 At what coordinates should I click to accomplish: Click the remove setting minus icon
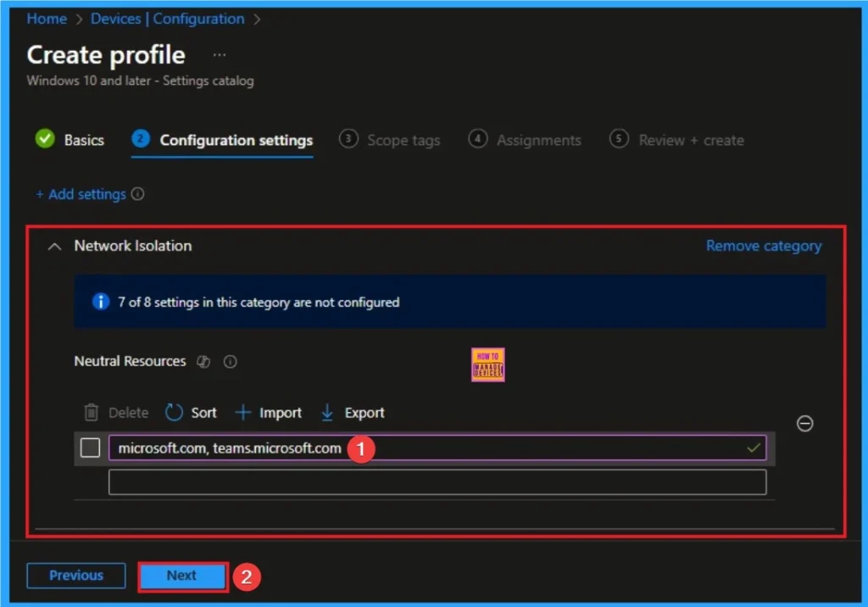click(805, 423)
